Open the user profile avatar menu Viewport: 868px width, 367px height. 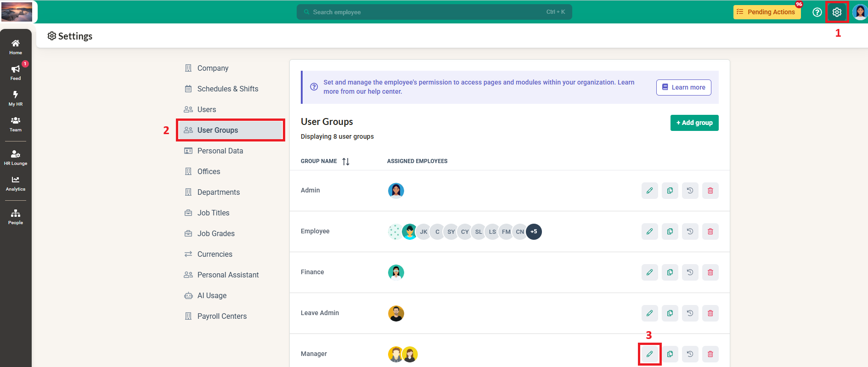tap(859, 12)
